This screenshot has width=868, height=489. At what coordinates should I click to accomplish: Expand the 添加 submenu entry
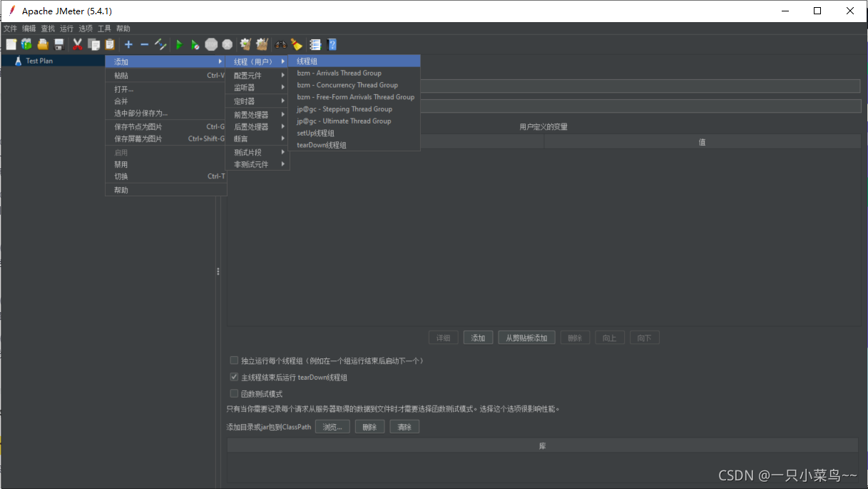click(165, 62)
